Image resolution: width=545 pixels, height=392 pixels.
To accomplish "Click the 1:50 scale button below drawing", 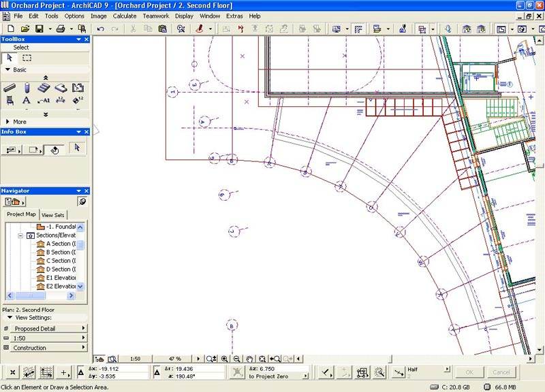I will pyautogui.click(x=135, y=359).
